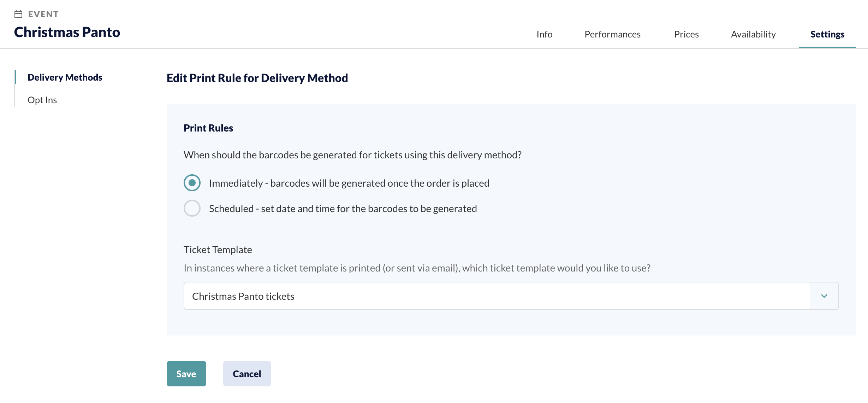The width and height of the screenshot is (868, 403).
Task: Click the Immediately option label text
Action: (349, 183)
